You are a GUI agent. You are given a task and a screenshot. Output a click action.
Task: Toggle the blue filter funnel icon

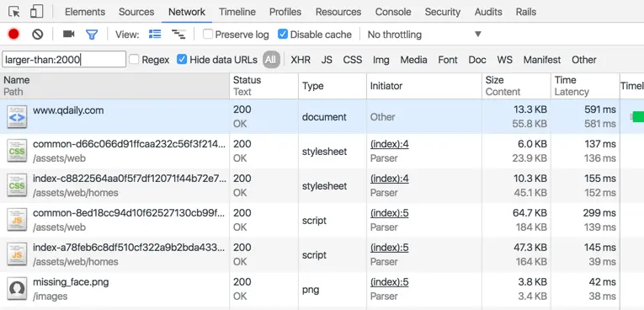pyautogui.click(x=92, y=35)
